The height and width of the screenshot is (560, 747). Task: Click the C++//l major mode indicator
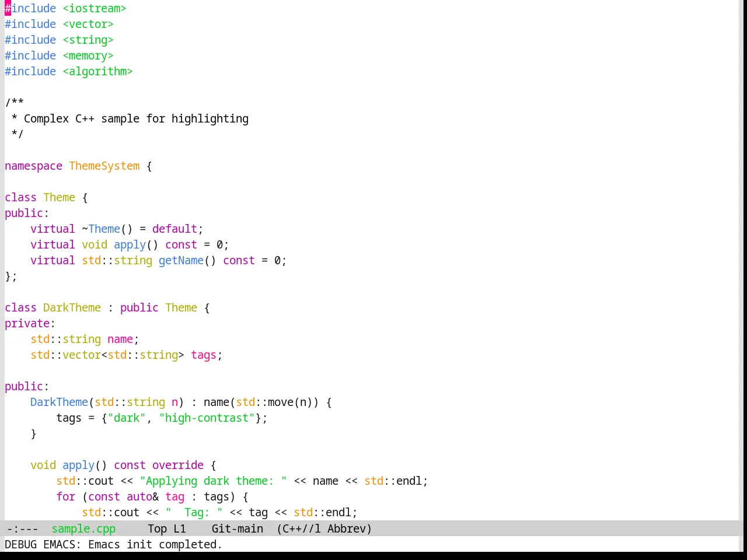tap(299, 528)
